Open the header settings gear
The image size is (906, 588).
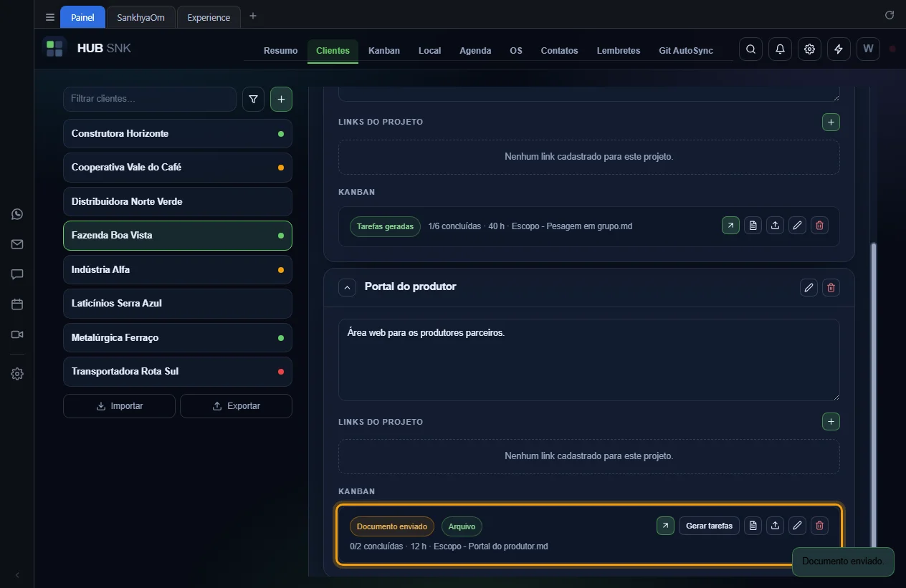click(x=809, y=49)
